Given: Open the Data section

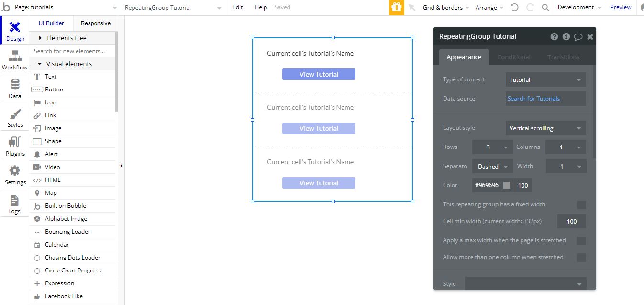Looking at the screenshot, I should click(15, 89).
